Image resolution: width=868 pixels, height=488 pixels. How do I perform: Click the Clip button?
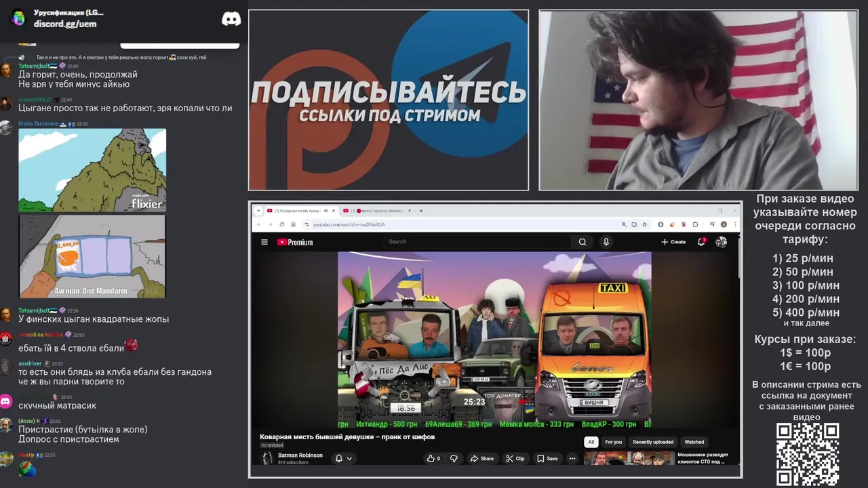(515, 458)
